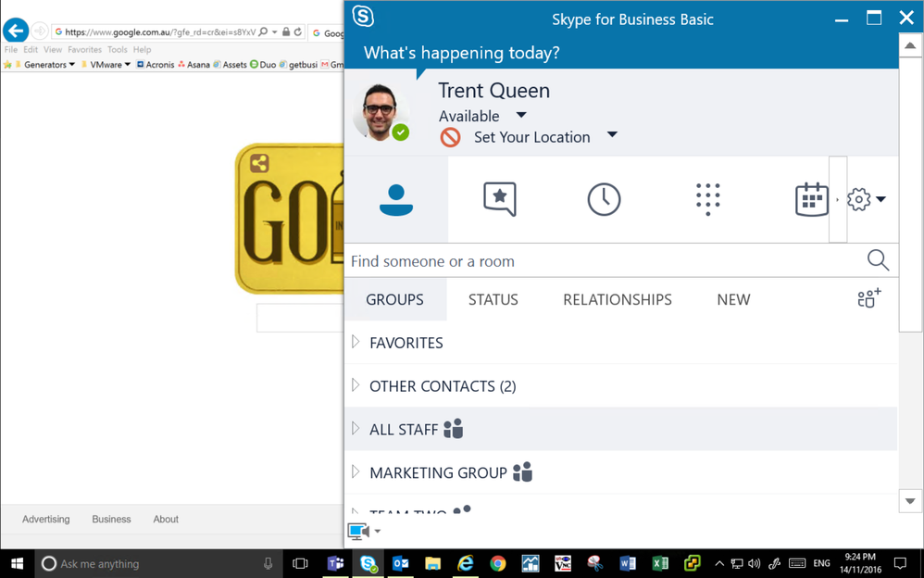Open Word from the taskbar
The height and width of the screenshot is (578, 924).
point(628,564)
